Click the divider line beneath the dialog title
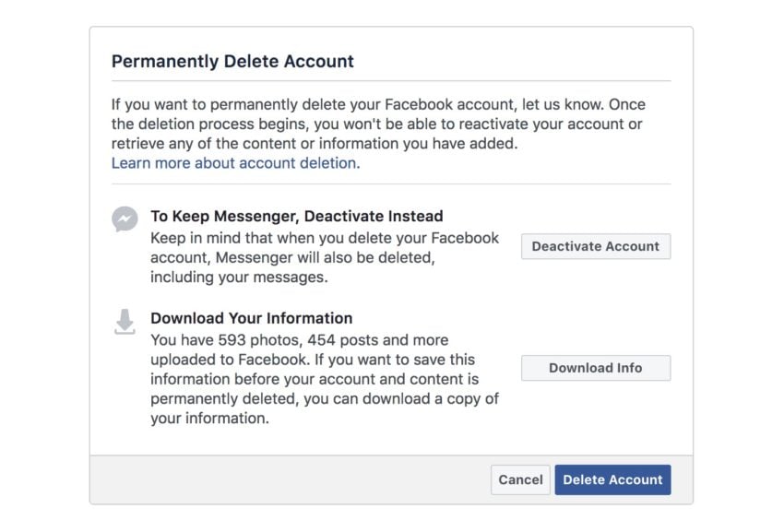 tap(391, 80)
